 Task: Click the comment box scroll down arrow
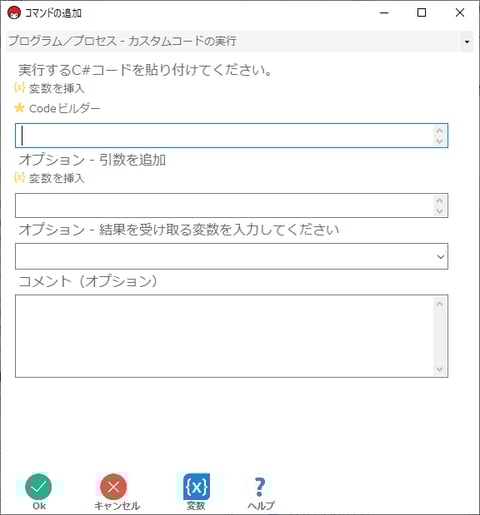tap(439, 369)
